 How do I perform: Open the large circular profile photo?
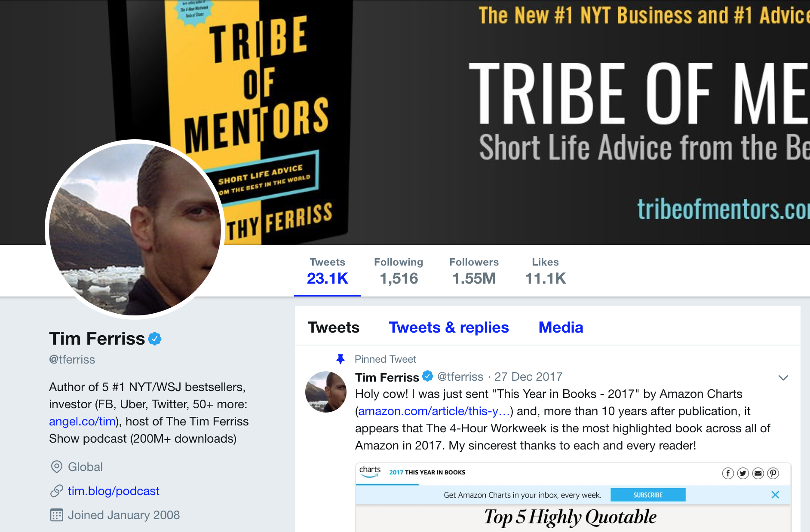[135, 229]
